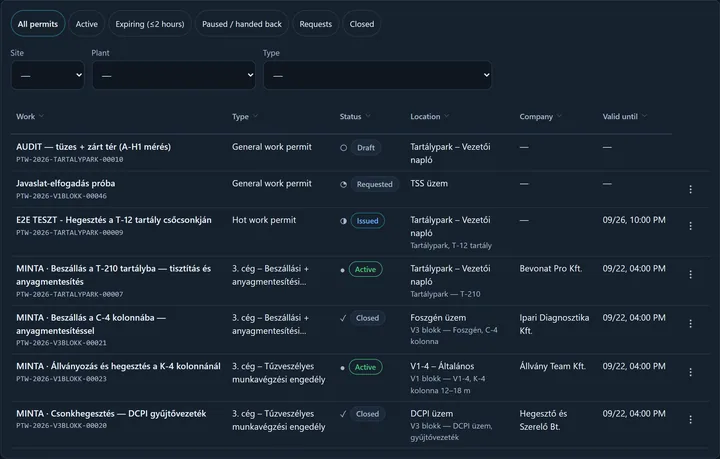
Task: Click the TSS üzem location cell
Action: [x=429, y=184]
